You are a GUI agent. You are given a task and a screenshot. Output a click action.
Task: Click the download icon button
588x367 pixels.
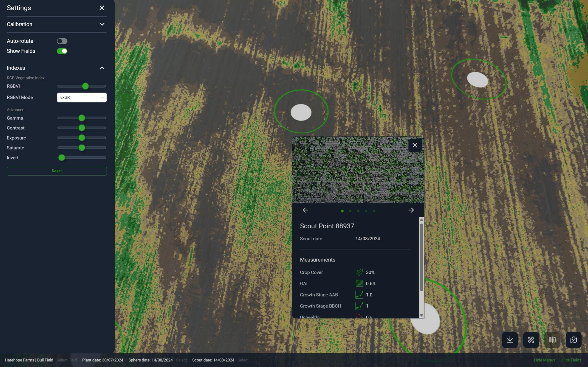509,340
